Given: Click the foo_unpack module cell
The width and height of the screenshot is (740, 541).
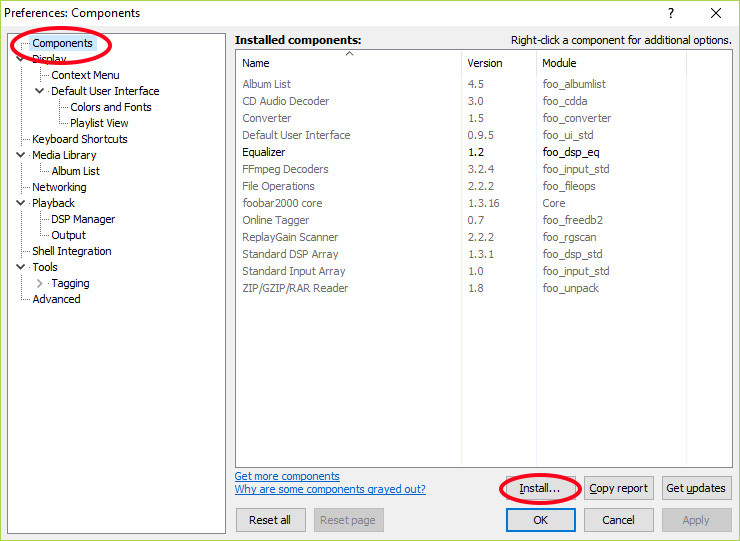Looking at the screenshot, I should tap(571, 288).
